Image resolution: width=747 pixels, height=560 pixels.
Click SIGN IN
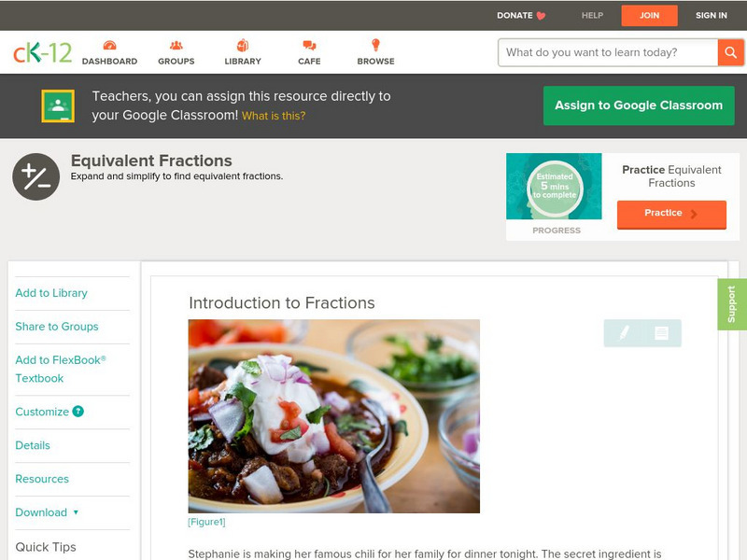pos(712,15)
